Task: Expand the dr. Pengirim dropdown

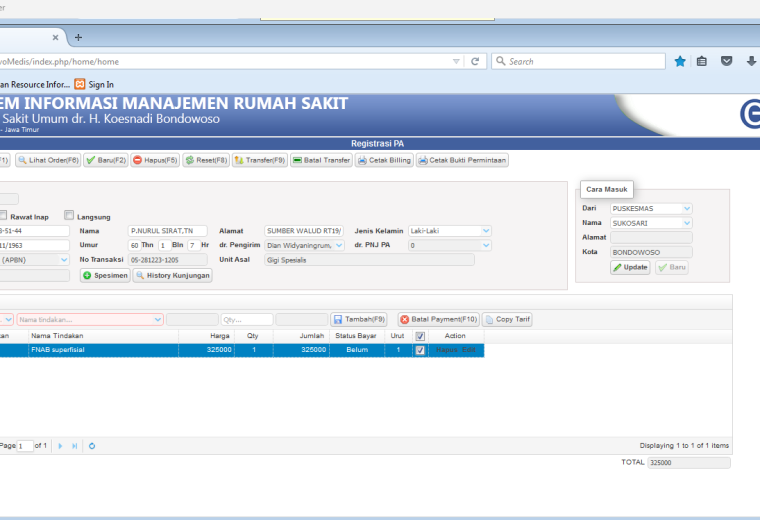Action: 339,246
